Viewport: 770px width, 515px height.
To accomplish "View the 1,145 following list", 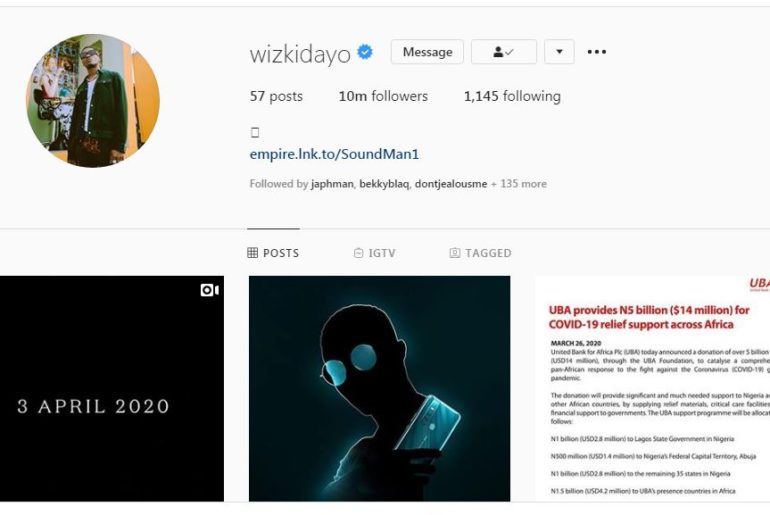I will 512,96.
